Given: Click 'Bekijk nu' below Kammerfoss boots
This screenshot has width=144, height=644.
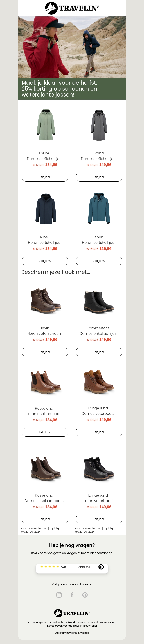Looking at the screenshot, I should 99,352.
